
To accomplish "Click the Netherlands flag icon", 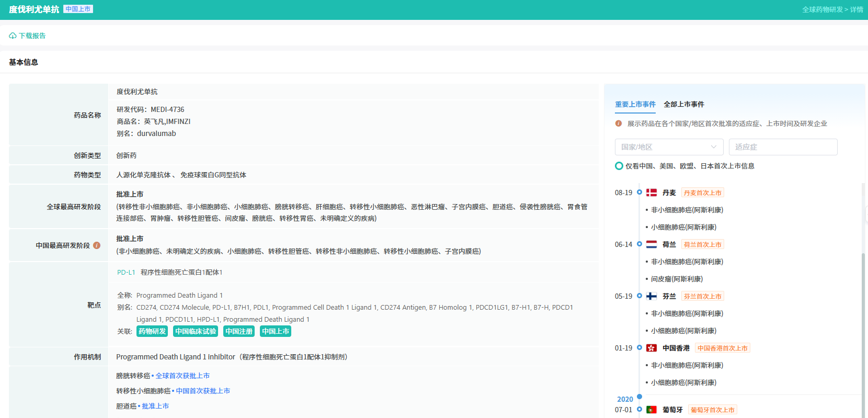I will tap(652, 244).
